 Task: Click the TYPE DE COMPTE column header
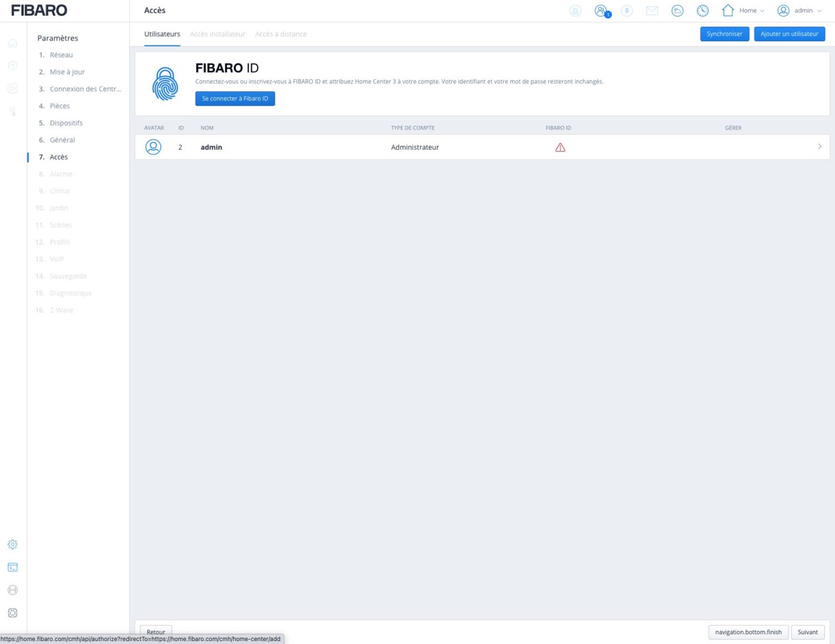(x=413, y=128)
